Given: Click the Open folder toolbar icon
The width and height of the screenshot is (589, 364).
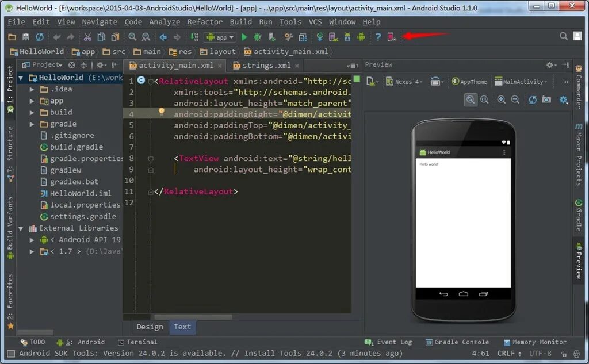Looking at the screenshot, I should click(12, 37).
